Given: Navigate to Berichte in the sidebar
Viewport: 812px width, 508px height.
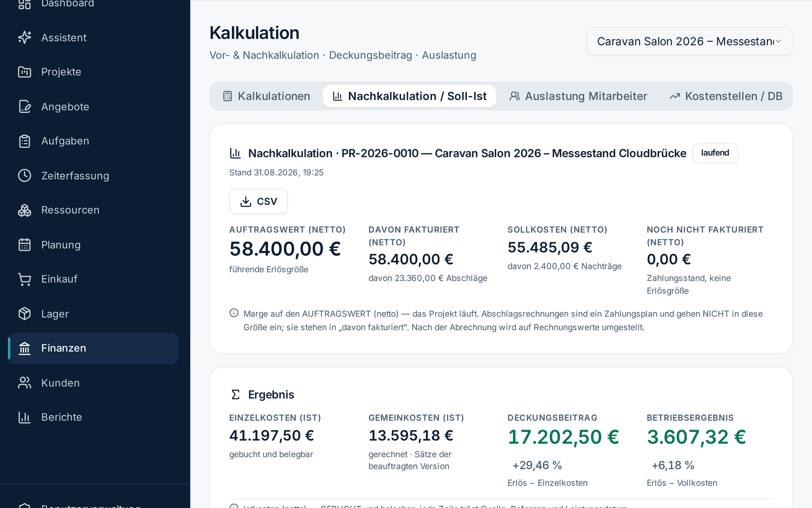Looking at the screenshot, I should point(93,417).
